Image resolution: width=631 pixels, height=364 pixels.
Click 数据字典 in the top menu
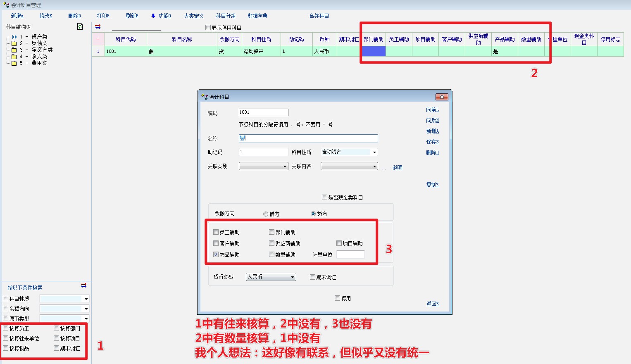point(257,16)
